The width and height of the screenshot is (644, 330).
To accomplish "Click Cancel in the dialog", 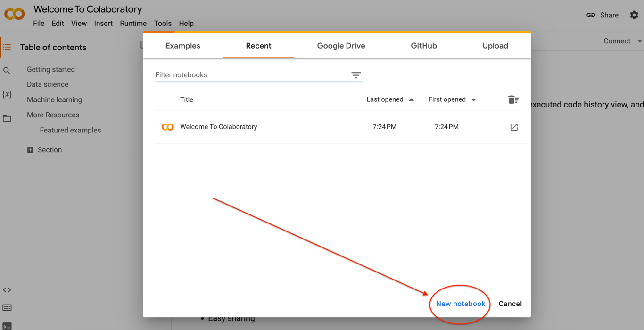I will [x=510, y=304].
